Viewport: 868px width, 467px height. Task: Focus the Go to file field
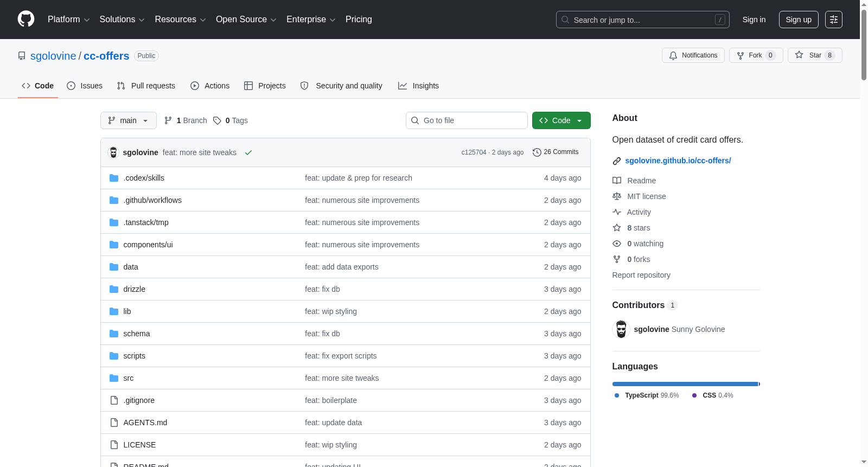click(x=467, y=120)
